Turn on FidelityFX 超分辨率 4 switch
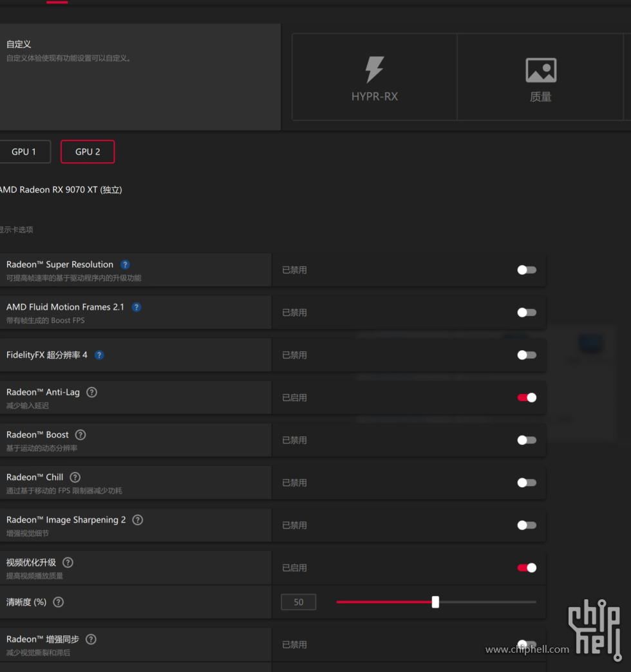 (527, 355)
